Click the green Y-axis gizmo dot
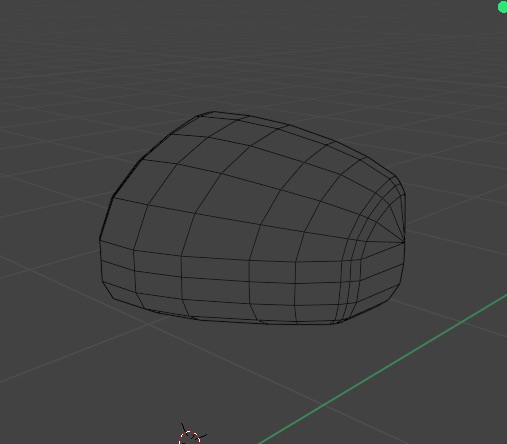 click(x=502, y=7)
